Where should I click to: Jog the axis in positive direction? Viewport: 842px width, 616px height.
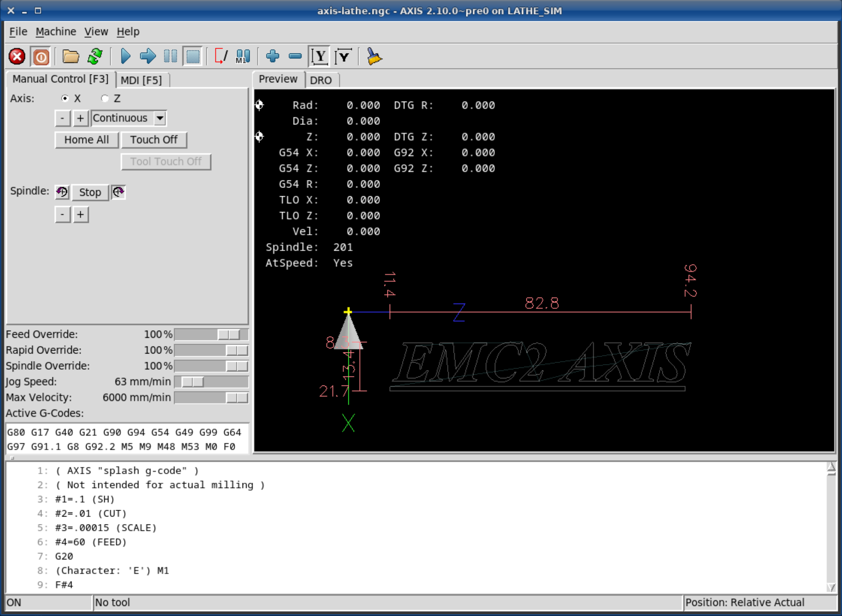[81, 118]
